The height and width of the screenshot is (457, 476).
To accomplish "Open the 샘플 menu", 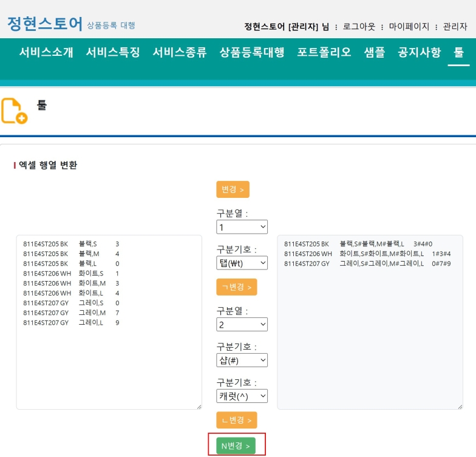I will tap(375, 52).
